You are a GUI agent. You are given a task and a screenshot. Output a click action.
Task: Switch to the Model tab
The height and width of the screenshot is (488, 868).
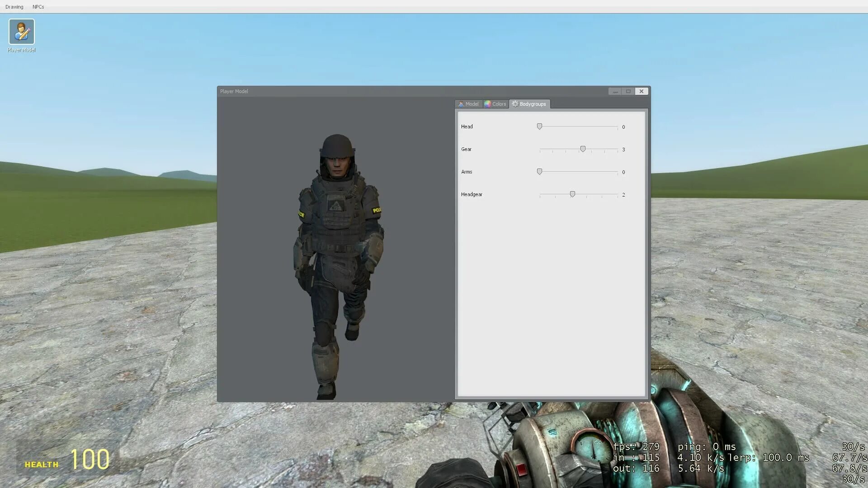point(468,104)
